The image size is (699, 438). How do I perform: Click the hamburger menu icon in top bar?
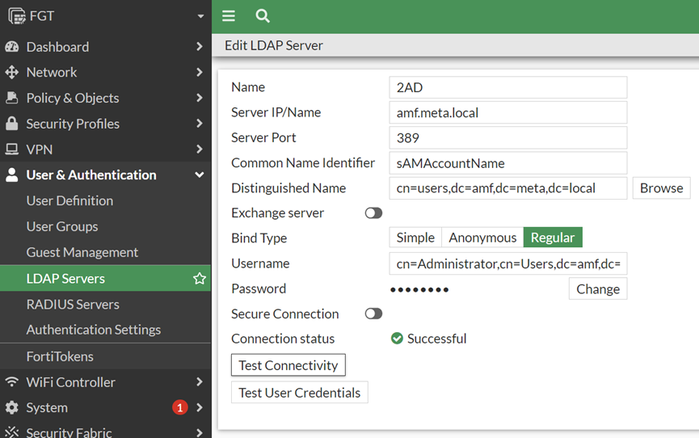(x=229, y=16)
